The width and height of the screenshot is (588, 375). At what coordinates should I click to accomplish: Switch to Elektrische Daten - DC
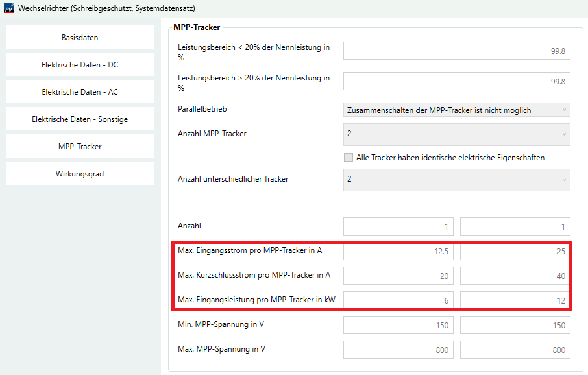coord(80,65)
